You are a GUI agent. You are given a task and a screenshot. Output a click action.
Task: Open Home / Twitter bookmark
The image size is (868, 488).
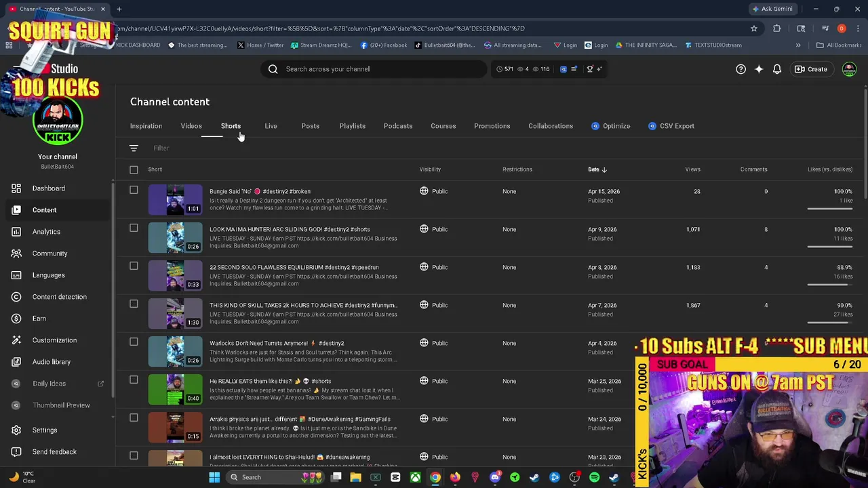coord(260,45)
